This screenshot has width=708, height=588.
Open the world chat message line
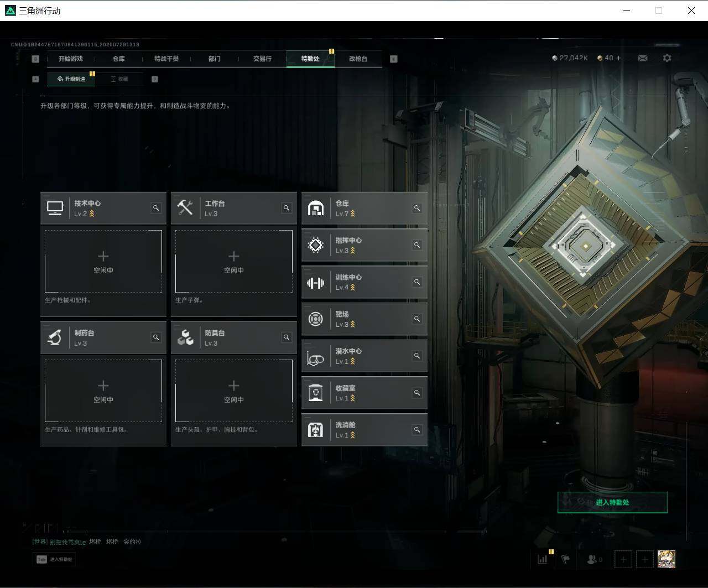pos(87,542)
